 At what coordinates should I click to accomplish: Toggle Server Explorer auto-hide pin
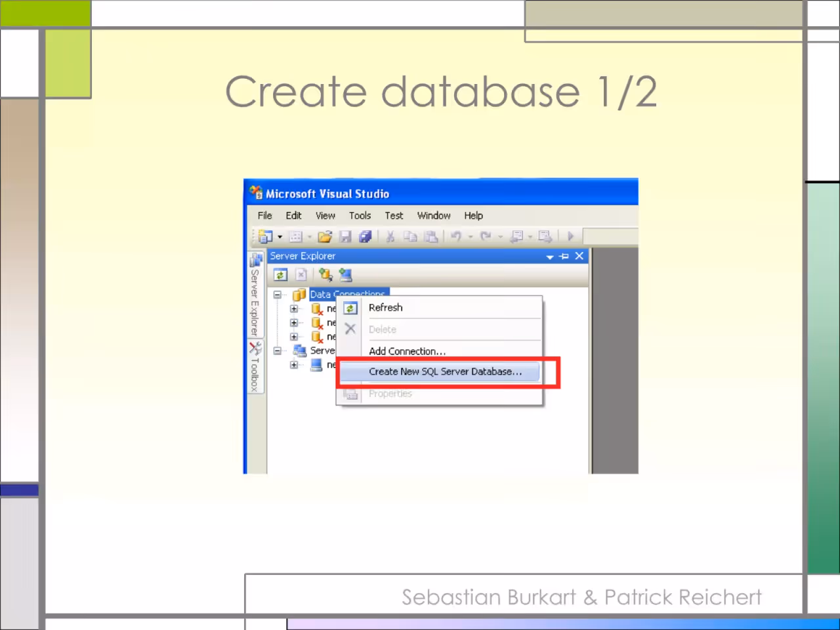coord(564,257)
